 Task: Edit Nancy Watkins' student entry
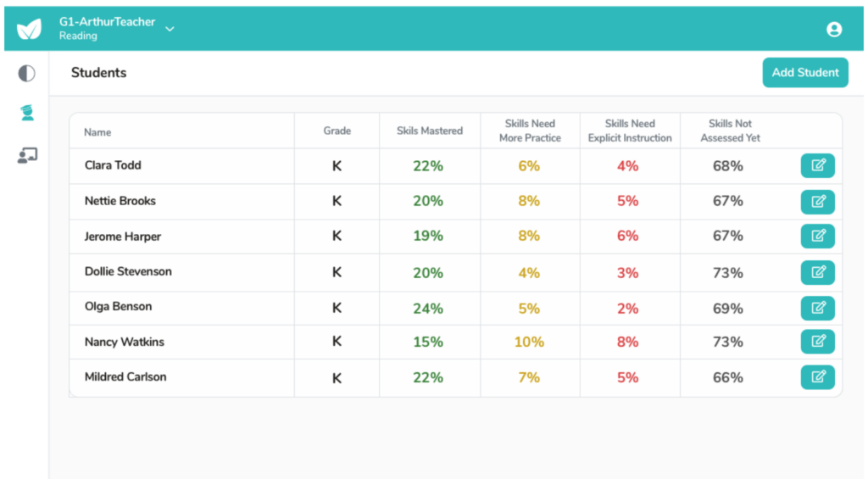pyautogui.click(x=817, y=342)
